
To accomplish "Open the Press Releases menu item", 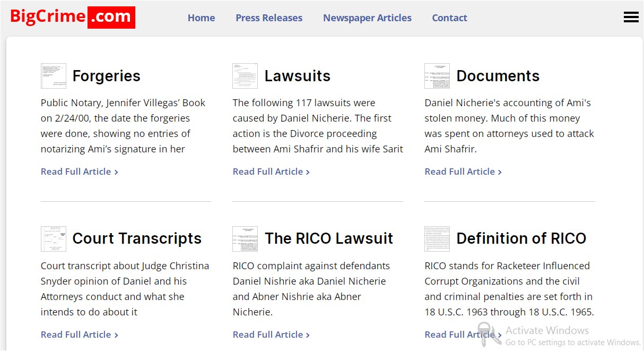I will click(269, 18).
